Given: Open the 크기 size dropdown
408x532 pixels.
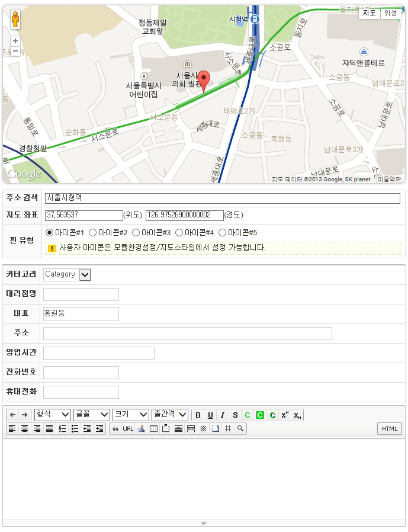Looking at the screenshot, I should point(131,415).
